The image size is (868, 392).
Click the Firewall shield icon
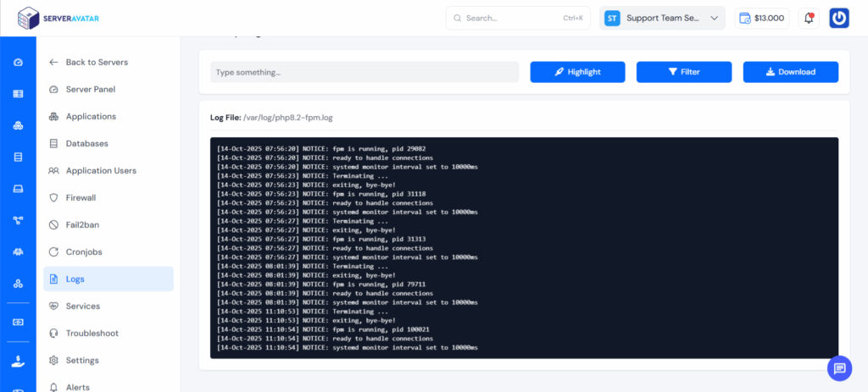(53, 198)
